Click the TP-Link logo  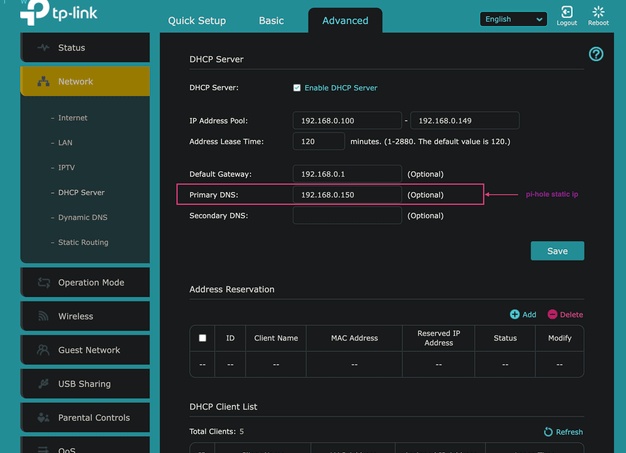[x=59, y=12]
